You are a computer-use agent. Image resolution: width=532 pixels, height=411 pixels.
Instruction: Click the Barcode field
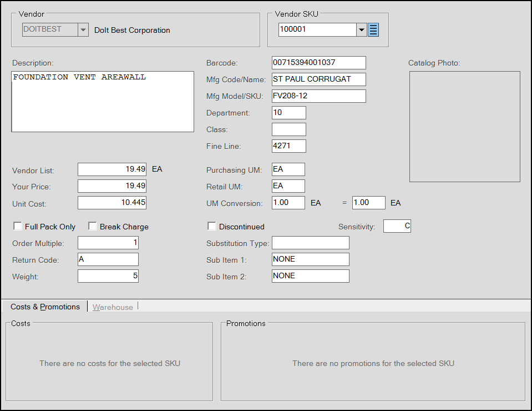[319, 63]
